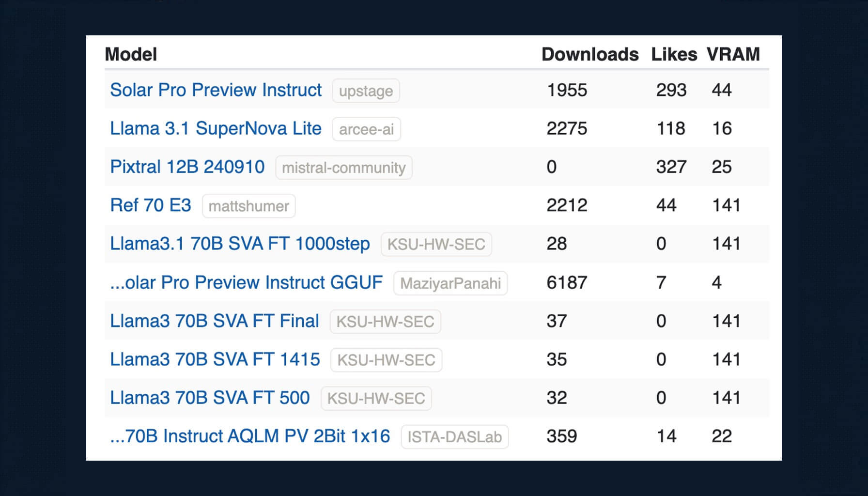Open the 70B Instruct AQLM PV 2Bit 1x16 link
The width and height of the screenshot is (868, 496).
point(250,436)
